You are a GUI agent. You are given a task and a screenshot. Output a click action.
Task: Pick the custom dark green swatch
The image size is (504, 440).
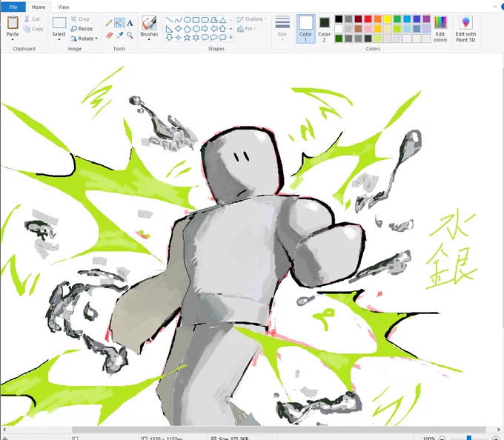[339, 39]
